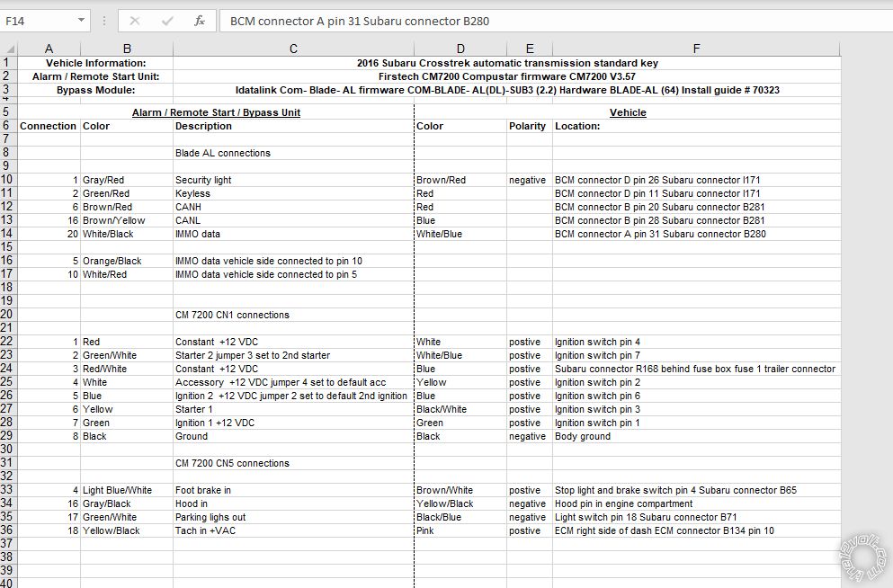Screen dimensions: 893x588
Task: Click the 'Body ground' location cell
Action: point(697,437)
